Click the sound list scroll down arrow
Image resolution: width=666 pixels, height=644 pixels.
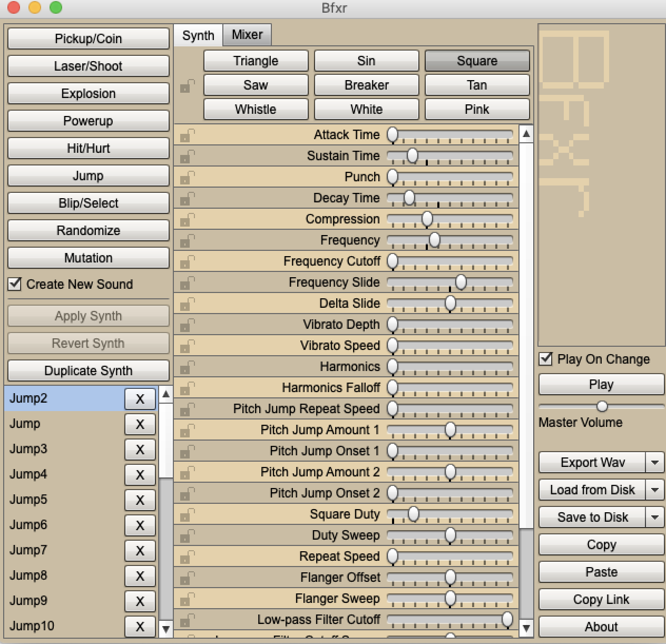165,629
